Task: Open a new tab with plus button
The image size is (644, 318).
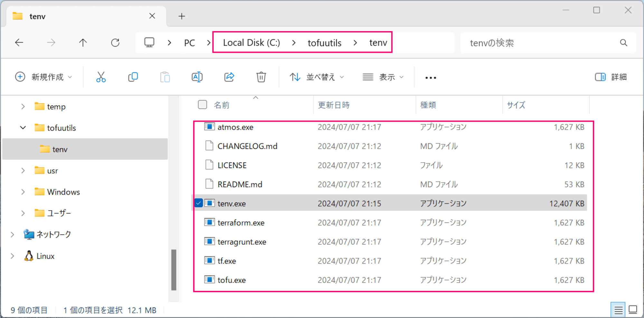Action: pos(182,16)
